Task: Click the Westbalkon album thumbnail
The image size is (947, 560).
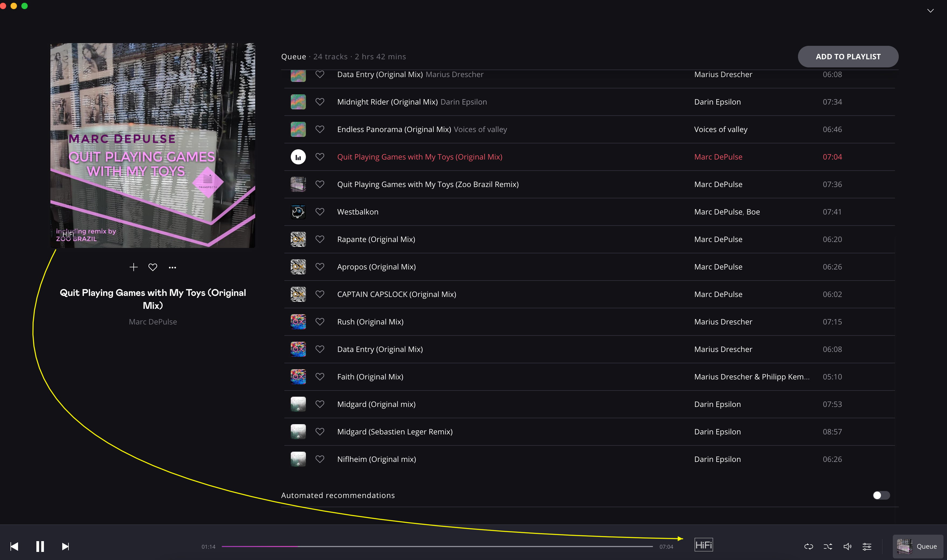Action: (x=298, y=212)
